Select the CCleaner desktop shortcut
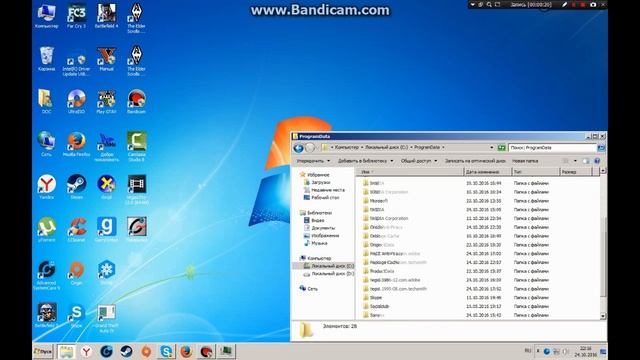Viewport: 640px width, 360px height. [x=76, y=230]
